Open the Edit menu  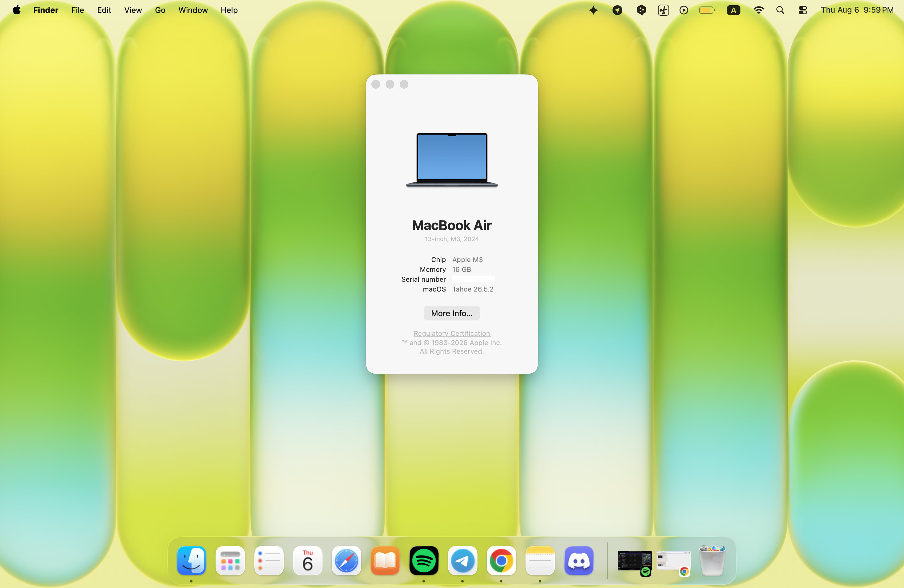tap(104, 10)
